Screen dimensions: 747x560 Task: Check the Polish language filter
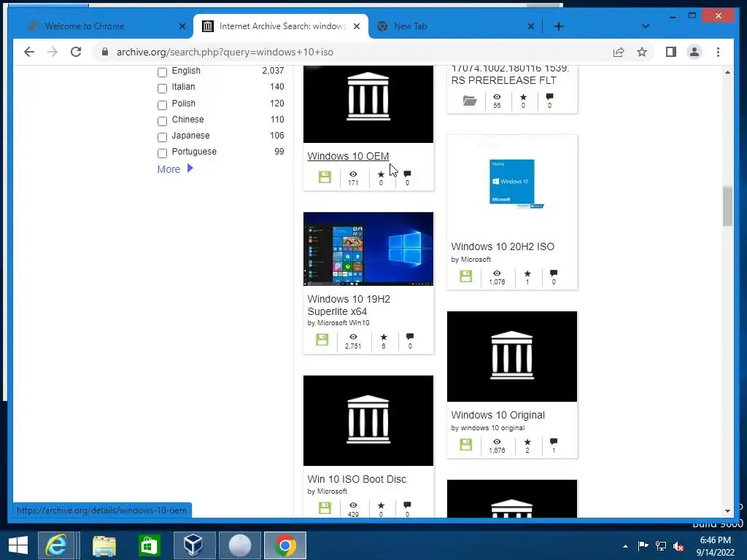click(162, 104)
